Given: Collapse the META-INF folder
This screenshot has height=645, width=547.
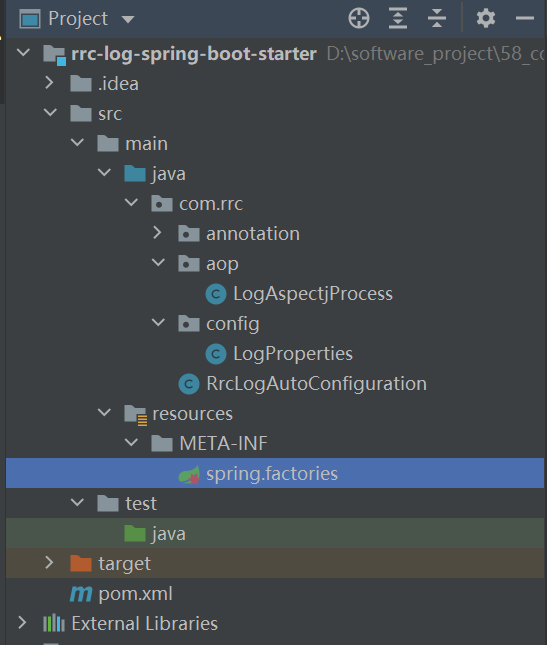Looking at the screenshot, I should click(131, 443).
